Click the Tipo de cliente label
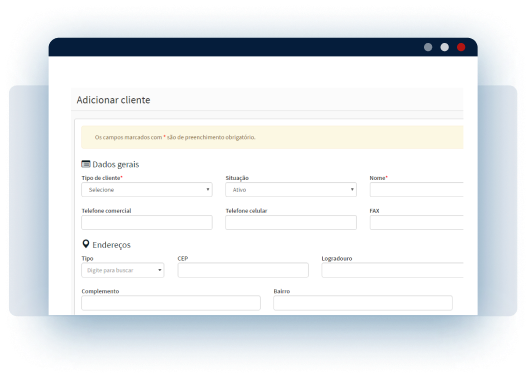 click(x=102, y=178)
